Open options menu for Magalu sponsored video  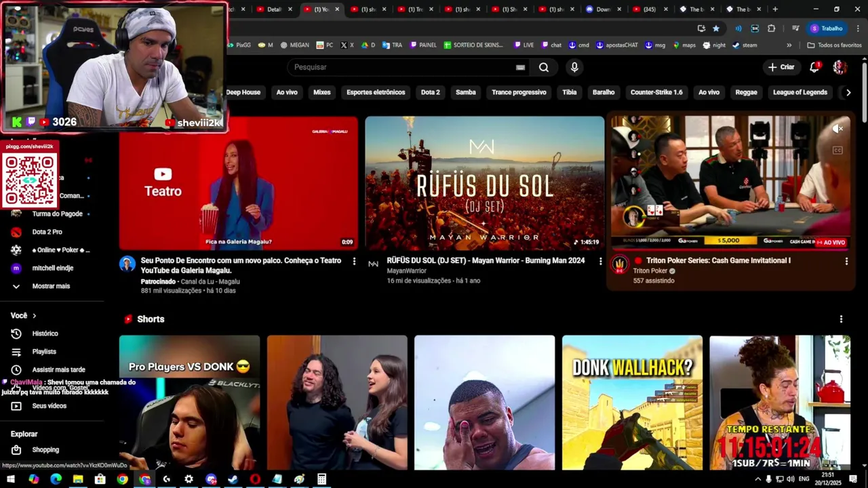click(354, 261)
